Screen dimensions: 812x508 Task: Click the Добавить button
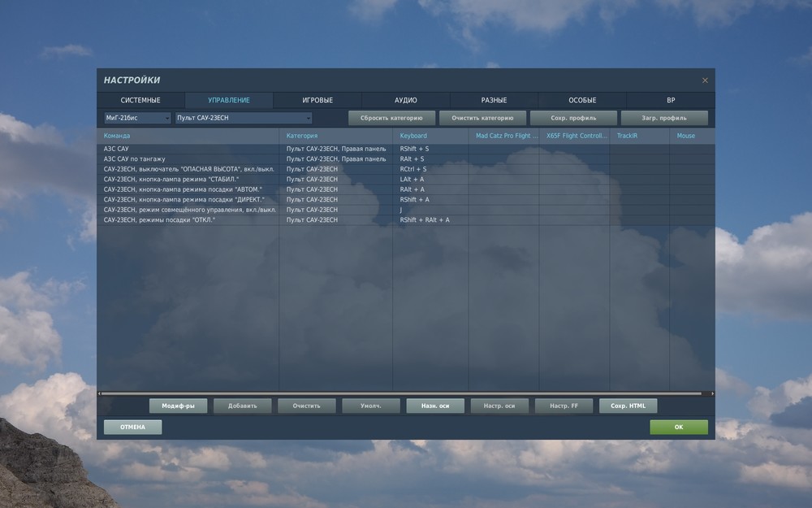click(x=242, y=406)
